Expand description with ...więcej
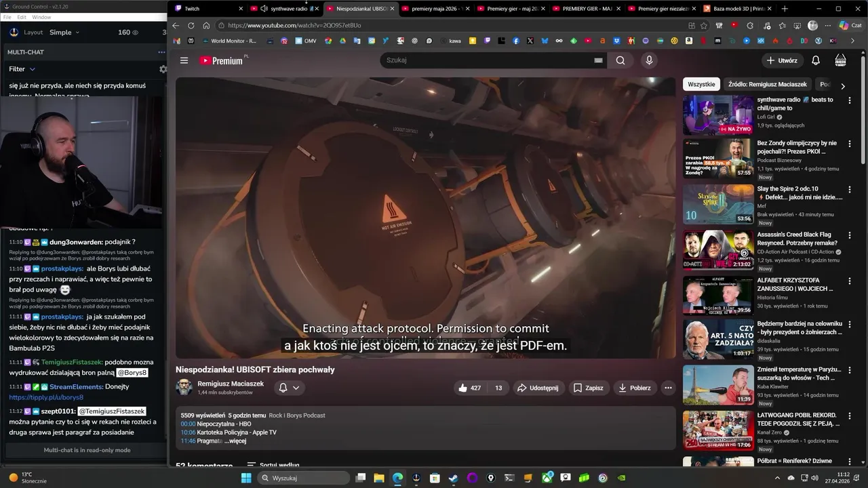This screenshot has height=488, width=868. coord(235,441)
